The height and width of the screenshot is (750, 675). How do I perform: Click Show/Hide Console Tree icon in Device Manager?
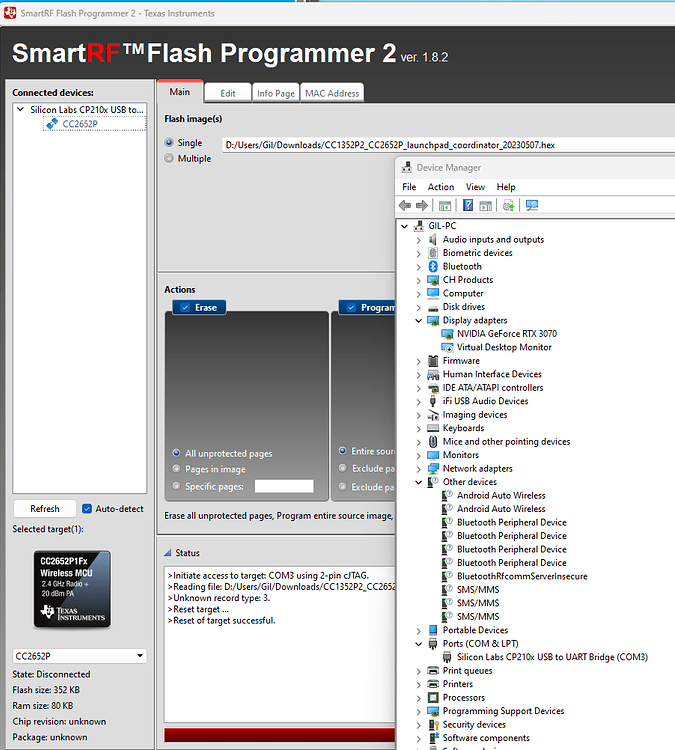tap(445, 206)
